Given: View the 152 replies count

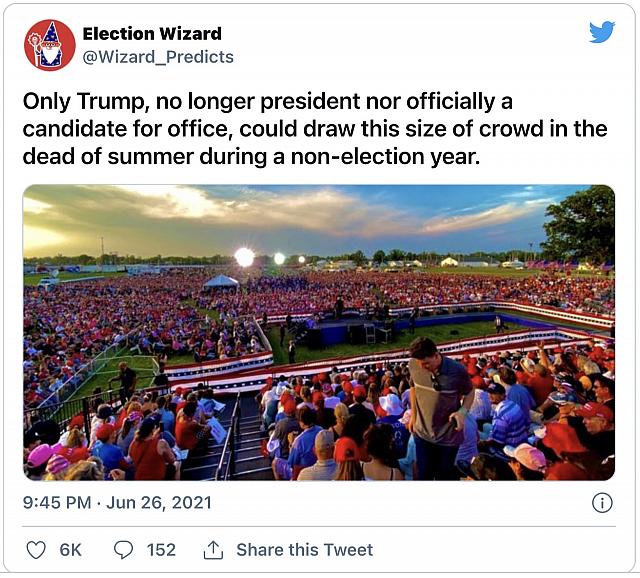Looking at the screenshot, I should pyautogui.click(x=161, y=550).
